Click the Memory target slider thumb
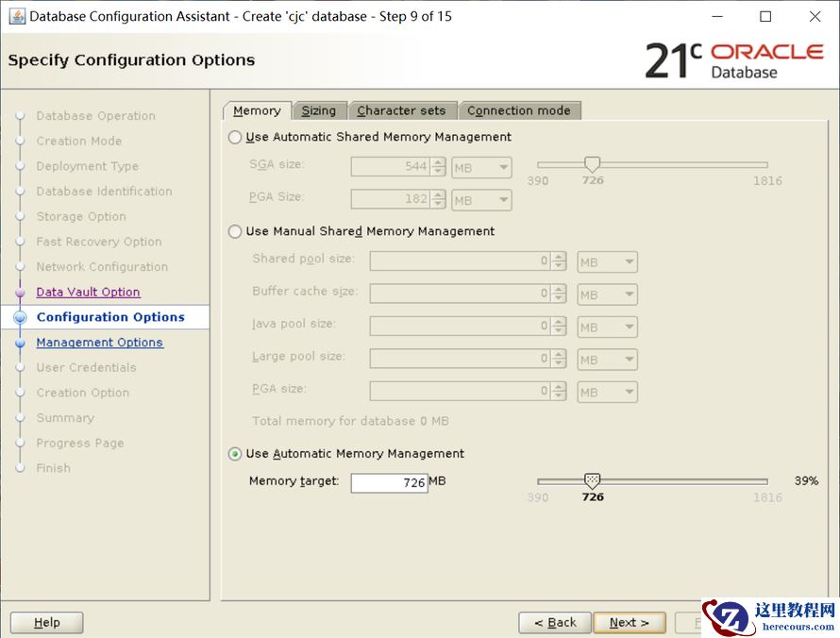The image size is (840, 638). [592, 480]
